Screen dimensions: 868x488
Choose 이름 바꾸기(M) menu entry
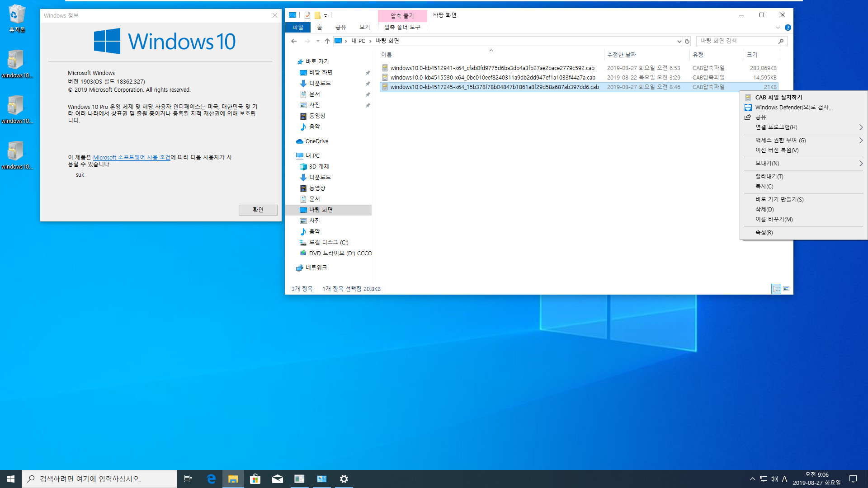804,219
